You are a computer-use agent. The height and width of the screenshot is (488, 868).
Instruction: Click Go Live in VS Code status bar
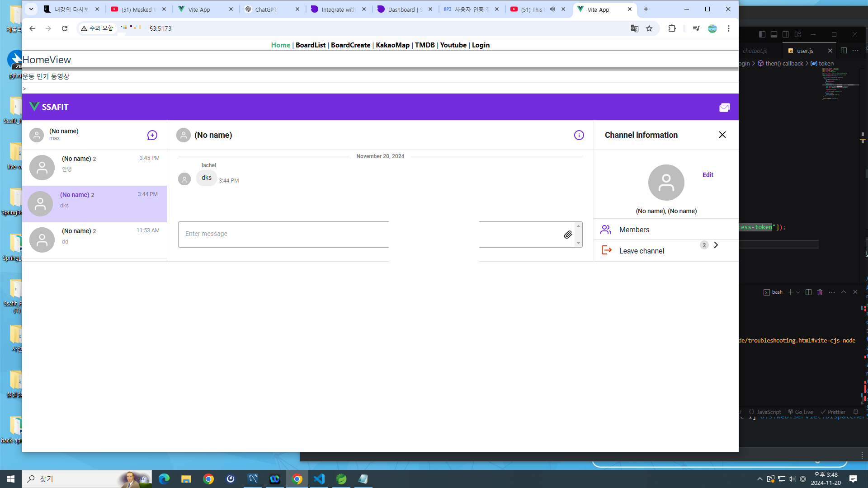[801, 412]
